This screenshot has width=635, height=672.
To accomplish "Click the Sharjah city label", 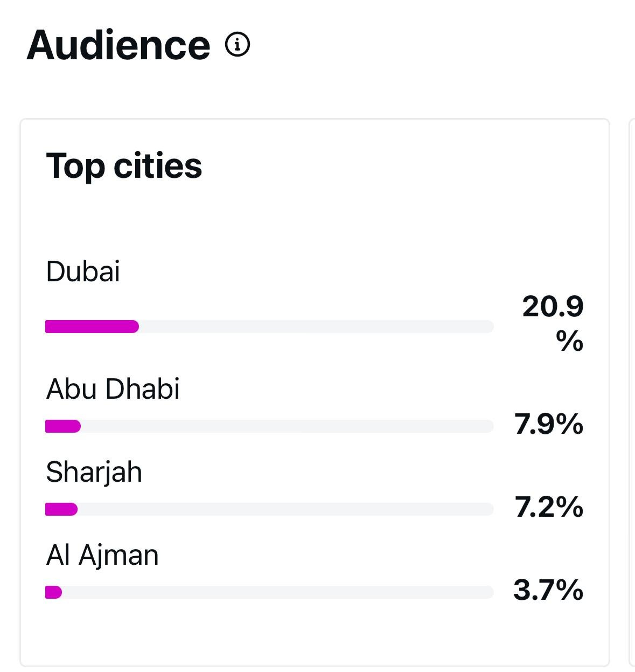I will (x=94, y=472).
